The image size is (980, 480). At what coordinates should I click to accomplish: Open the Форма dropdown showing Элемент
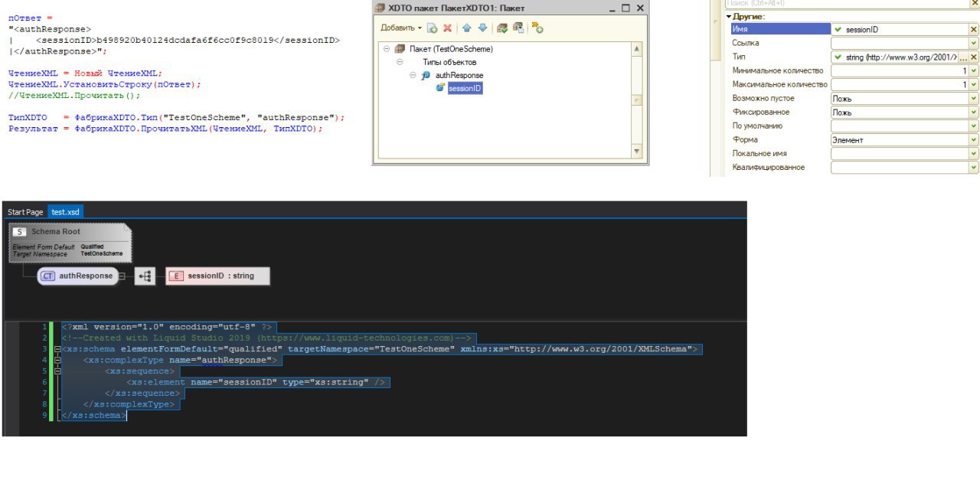coord(974,139)
